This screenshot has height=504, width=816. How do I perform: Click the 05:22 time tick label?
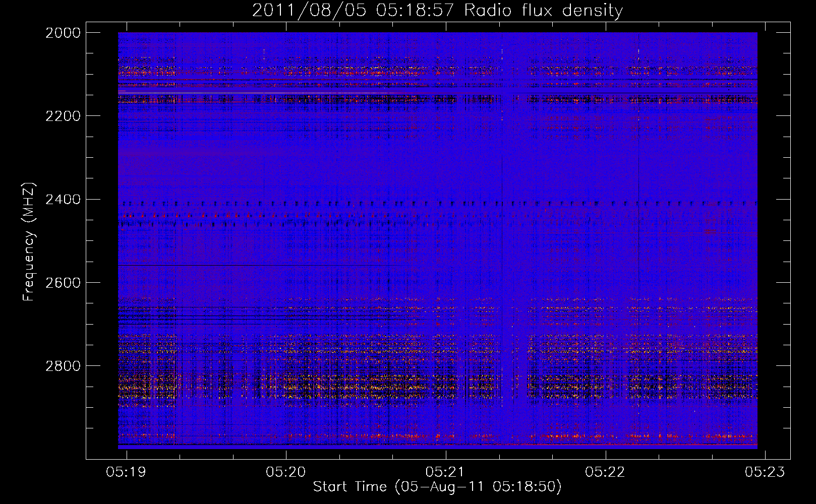point(605,472)
